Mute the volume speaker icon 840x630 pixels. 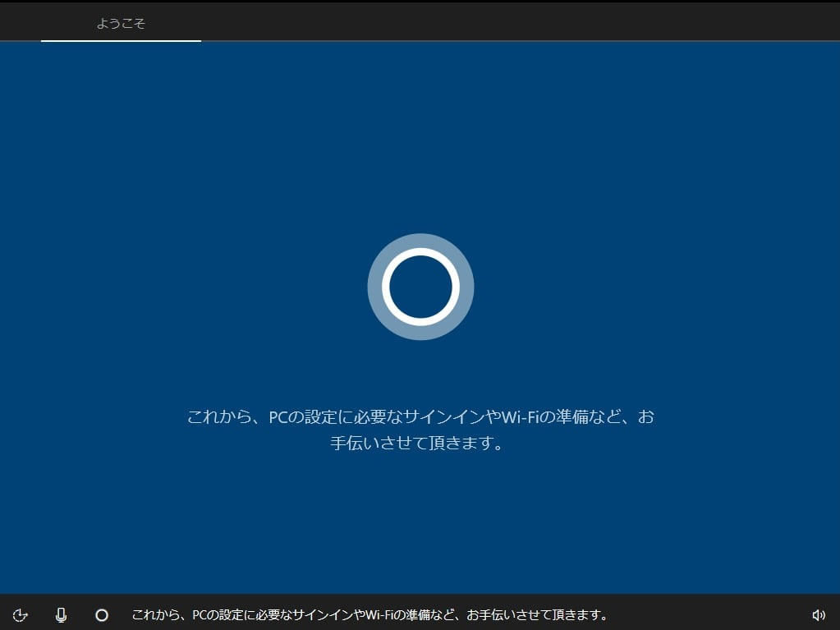click(x=818, y=615)
